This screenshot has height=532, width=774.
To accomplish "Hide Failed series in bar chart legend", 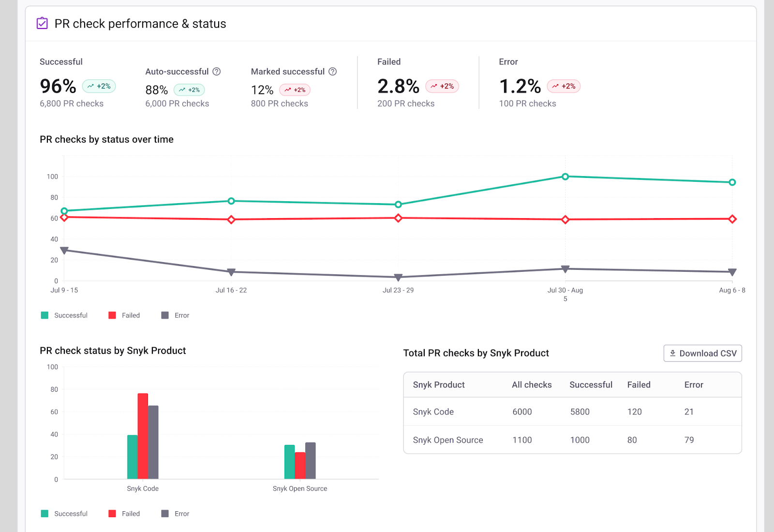I will pyautogui.click(x=124, y=514).
